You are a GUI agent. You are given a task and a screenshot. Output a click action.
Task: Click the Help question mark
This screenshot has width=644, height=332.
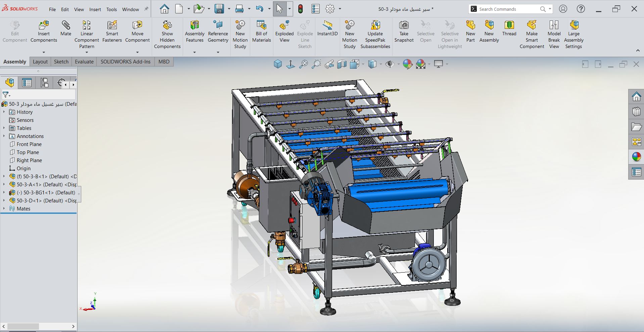pyautogui.click(x=581, y=9)
